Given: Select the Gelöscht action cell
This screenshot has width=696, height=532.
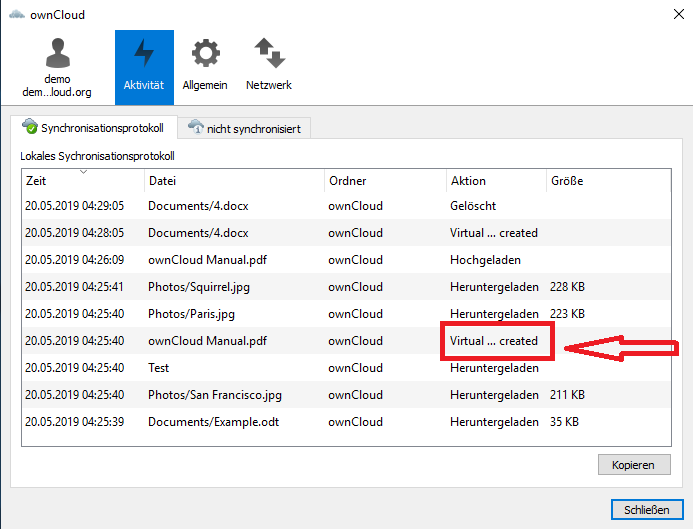Looking at the screenshot, I should (473, 206).
